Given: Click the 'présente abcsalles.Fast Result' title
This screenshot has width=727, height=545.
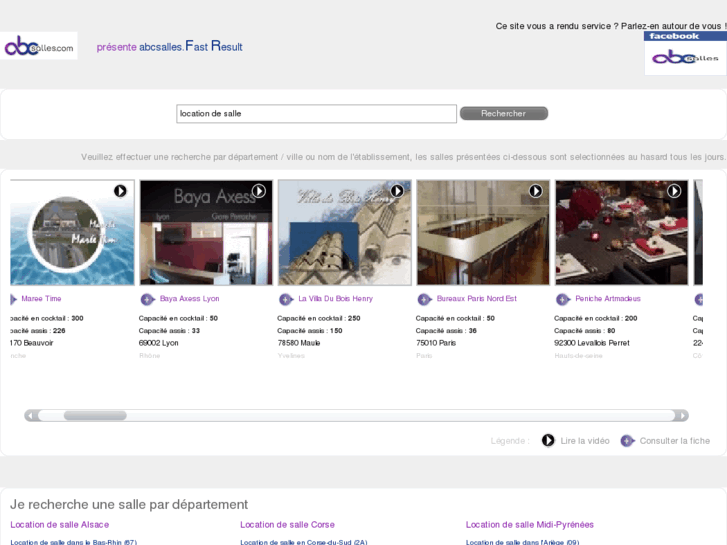Looking at the screenshot, I should pos(169,46).
